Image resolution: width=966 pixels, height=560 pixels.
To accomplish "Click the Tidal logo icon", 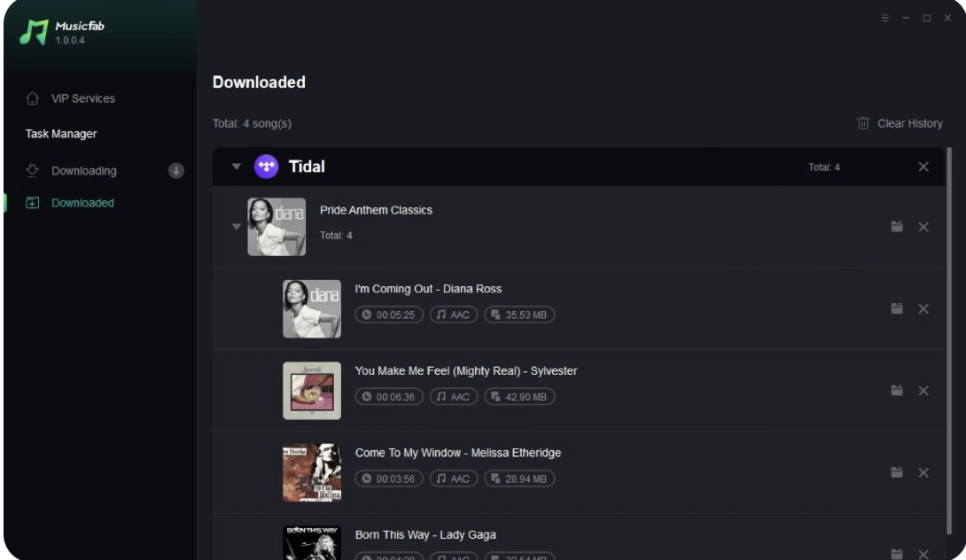I will [x=266, y=167].
